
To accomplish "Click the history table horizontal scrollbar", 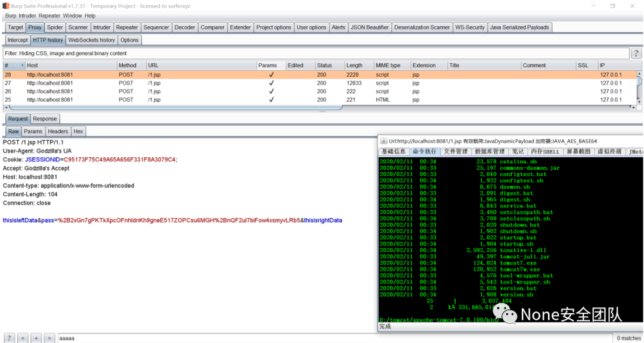I will click(176, 107).
